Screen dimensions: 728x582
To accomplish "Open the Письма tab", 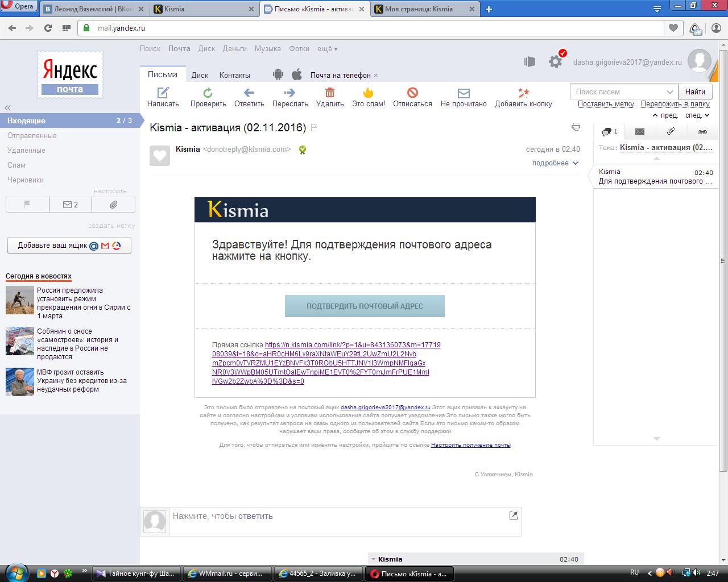I will pos(163,74).
